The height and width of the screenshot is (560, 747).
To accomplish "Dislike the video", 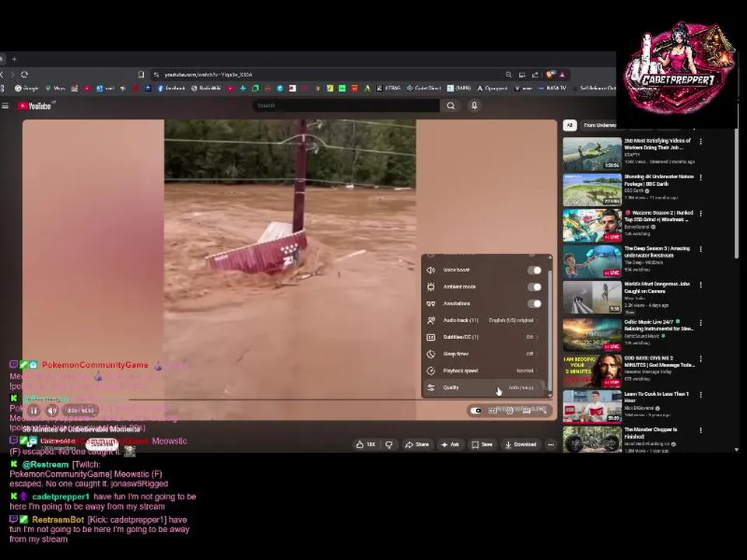I will point(389,444).
